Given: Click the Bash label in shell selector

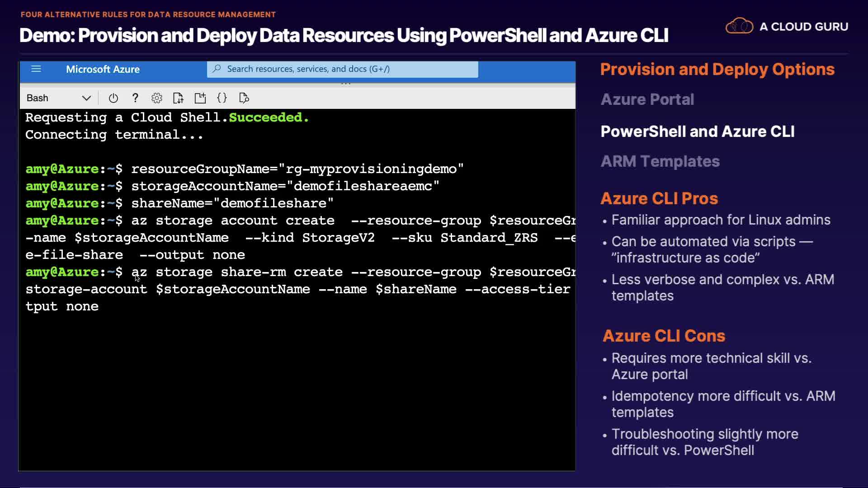Looking at the screenshot, I should pyautogui.click(x=38, y=98).
